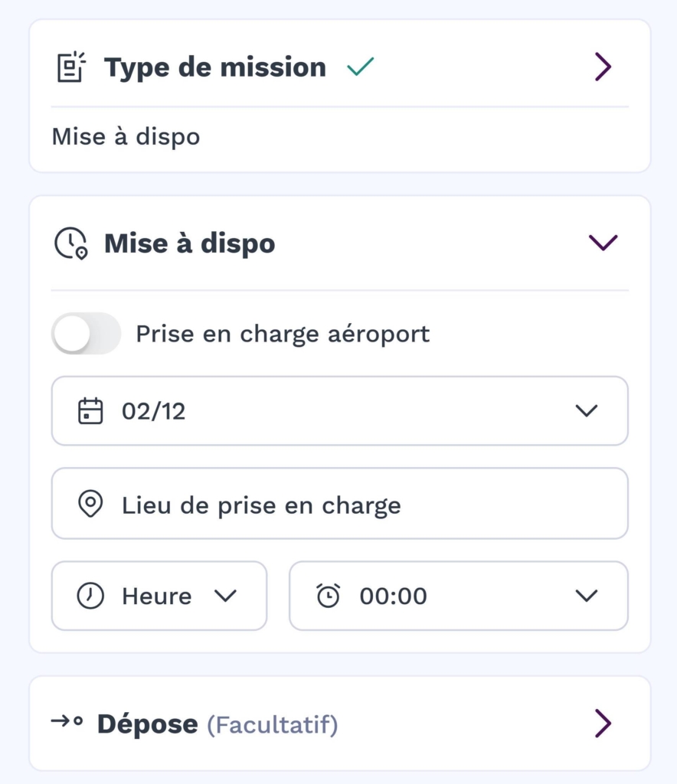Screen dimensions: 677x784
Task: Click the green checkmark beside Type de mission
Action: tap(360, 67)
